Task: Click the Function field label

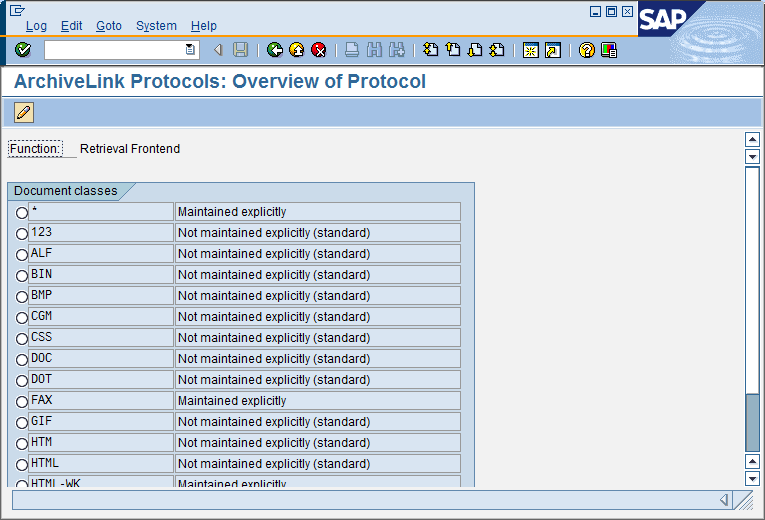Action: coord(35,149)
